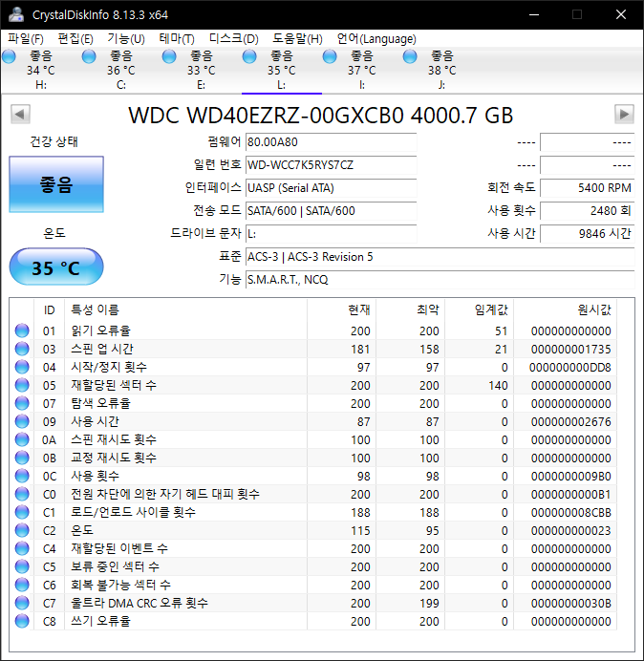This screenshot has width=644, height=661.
Task: Click threshold value 140 in row 05
Action: tap(498, 386)
